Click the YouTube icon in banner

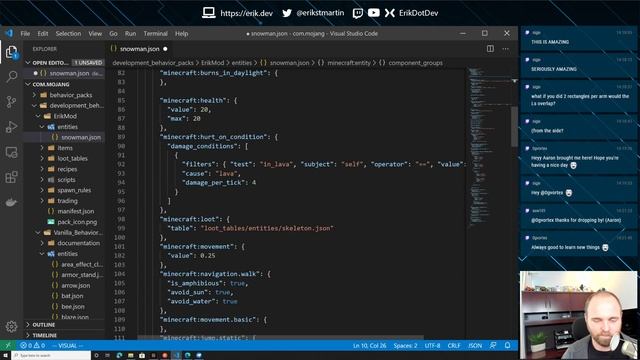point(373,13)
